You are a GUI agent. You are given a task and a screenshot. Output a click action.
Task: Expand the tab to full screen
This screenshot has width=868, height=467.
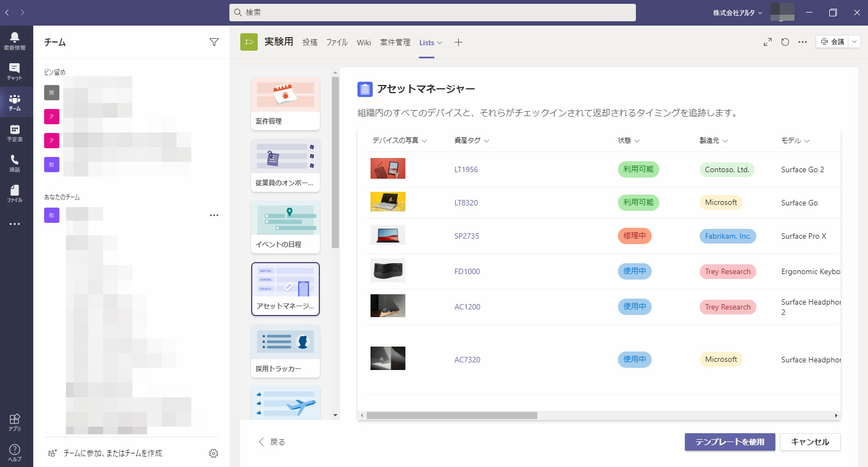tap(768, 42)
